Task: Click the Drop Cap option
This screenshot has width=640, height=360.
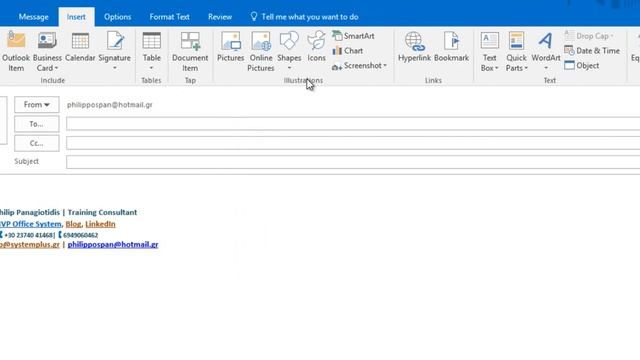Action: pos(589,36)
